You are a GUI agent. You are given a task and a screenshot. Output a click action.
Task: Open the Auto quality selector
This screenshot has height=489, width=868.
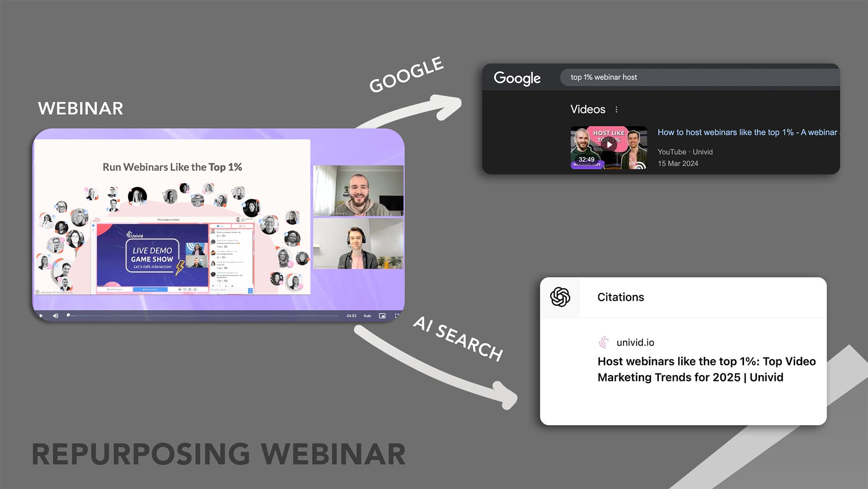click(x=367, y=316)
